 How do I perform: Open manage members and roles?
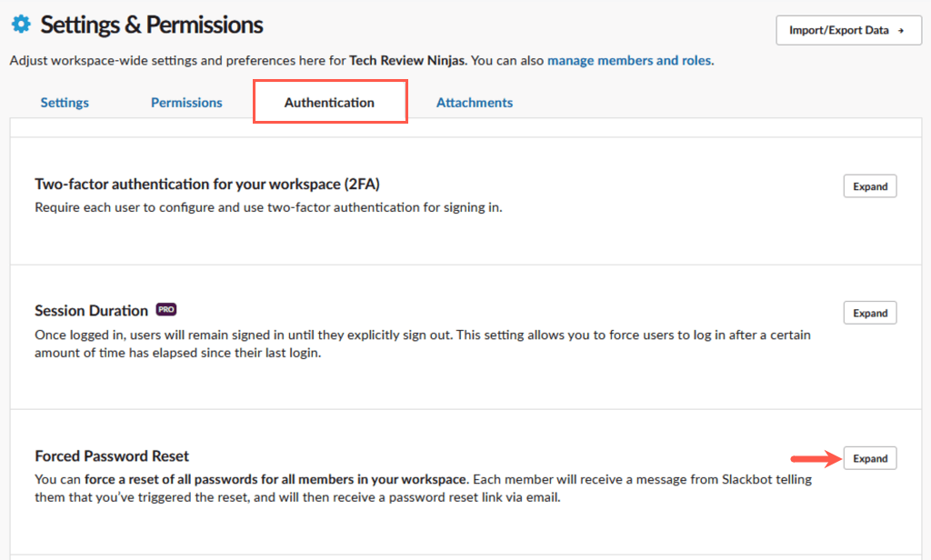[626, 60]
